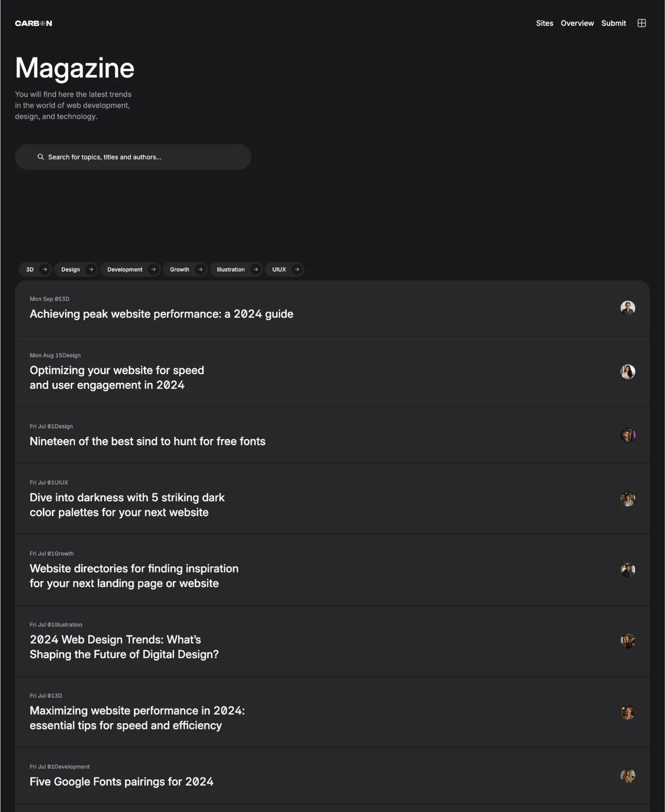Open "Achieving peak website performance" article
The width and height of the screenshot is (665, 812).
click(162, 314)
